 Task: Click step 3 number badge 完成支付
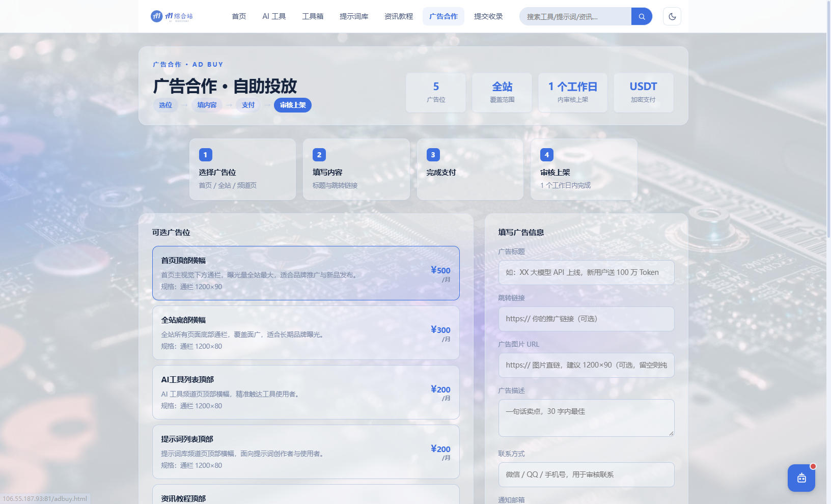(x=433, y=155)
